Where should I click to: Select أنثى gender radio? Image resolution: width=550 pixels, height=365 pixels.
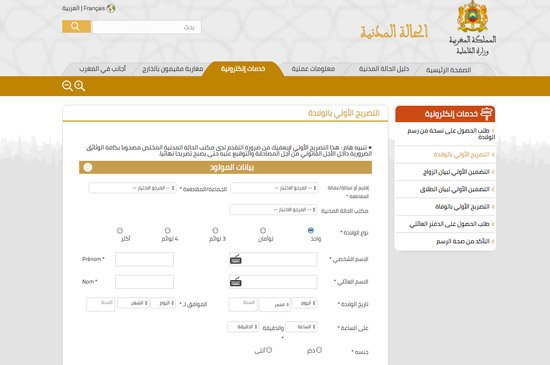[x=269, y=350]
